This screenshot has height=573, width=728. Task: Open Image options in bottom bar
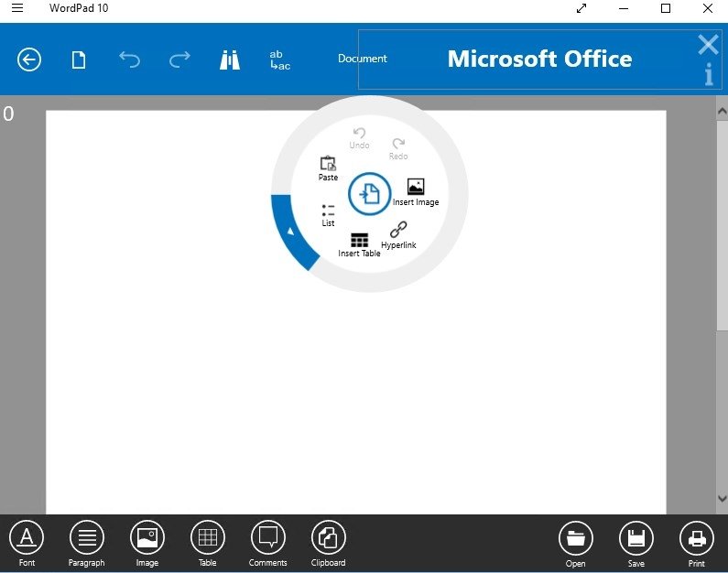click(x=147, y=544)
